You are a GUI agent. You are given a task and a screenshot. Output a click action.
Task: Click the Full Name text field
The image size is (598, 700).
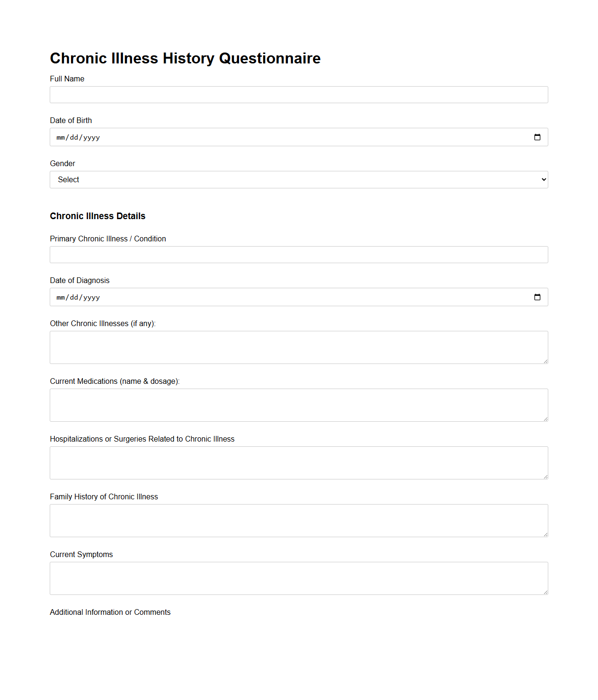[x=299, y=95]
